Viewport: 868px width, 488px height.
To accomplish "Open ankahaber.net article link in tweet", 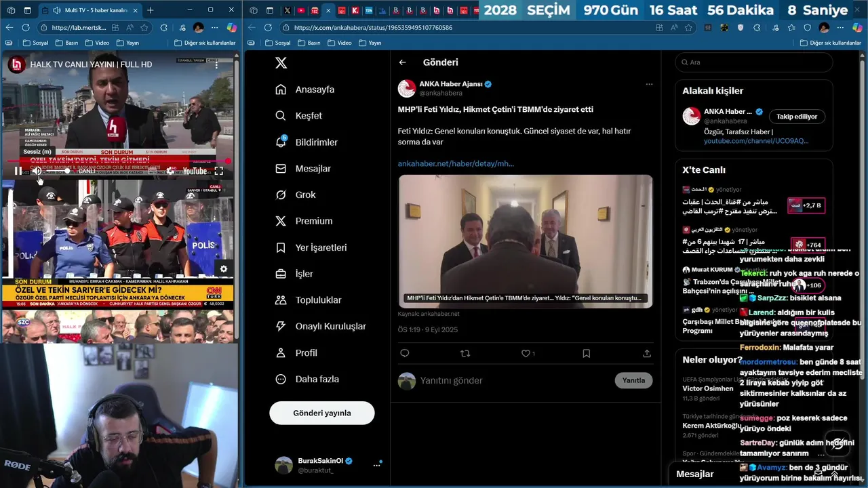I will [456, 163].
